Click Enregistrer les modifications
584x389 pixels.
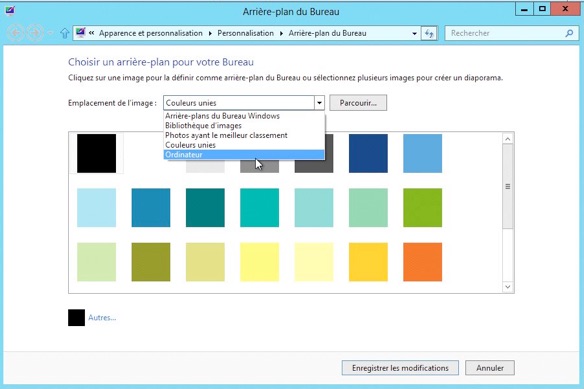click(400, 368)
